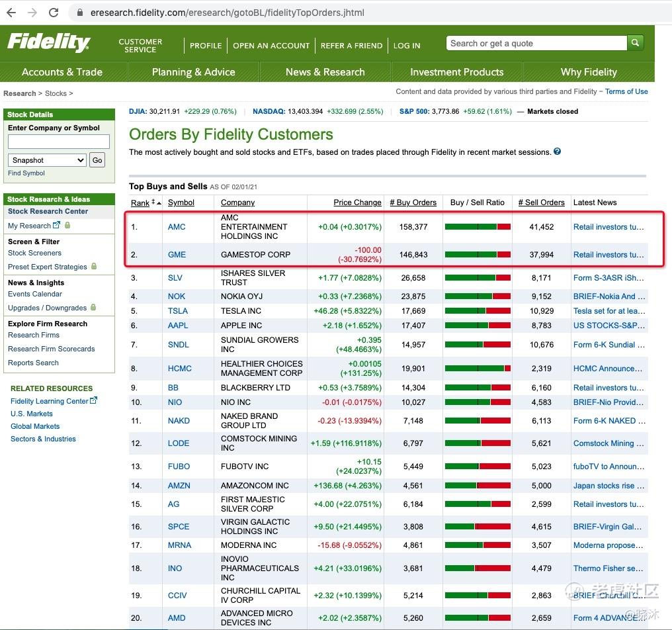Open Preset Expert Strategies

(47, 267)
